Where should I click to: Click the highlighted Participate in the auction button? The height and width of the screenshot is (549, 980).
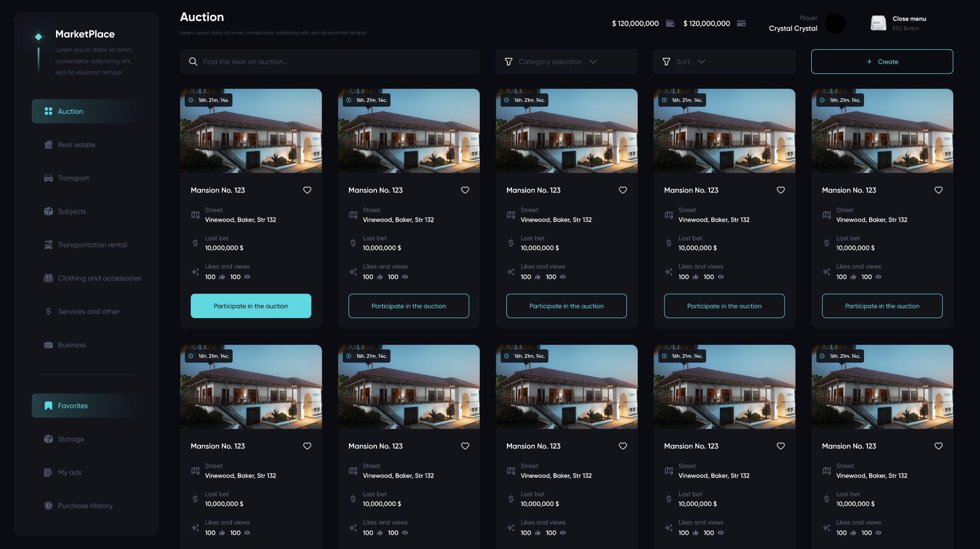pos(251,306)
